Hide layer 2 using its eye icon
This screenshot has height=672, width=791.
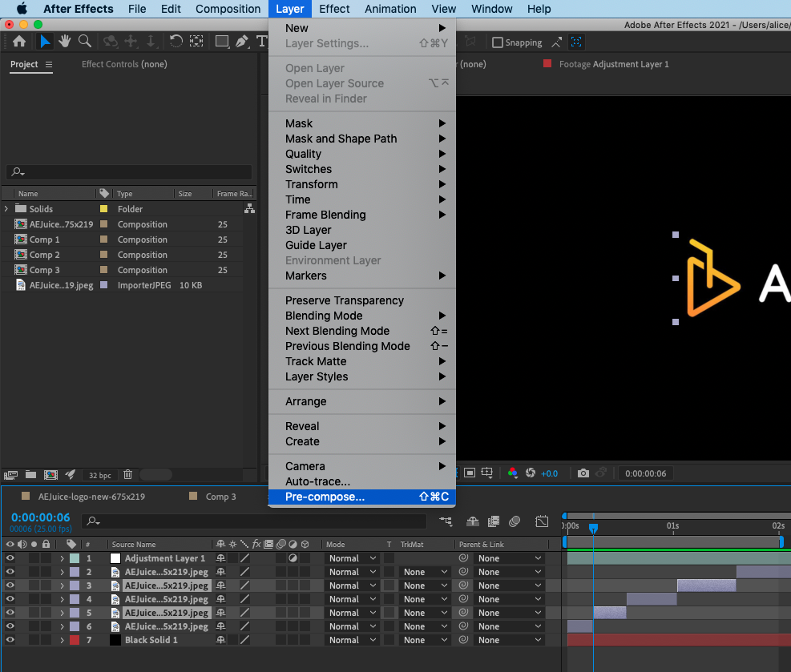pos(10,572)
